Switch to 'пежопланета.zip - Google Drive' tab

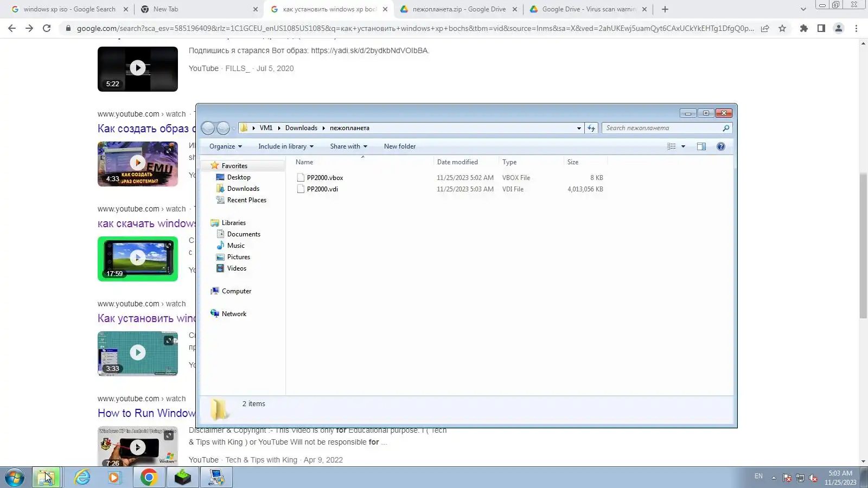tap(459, 9)
